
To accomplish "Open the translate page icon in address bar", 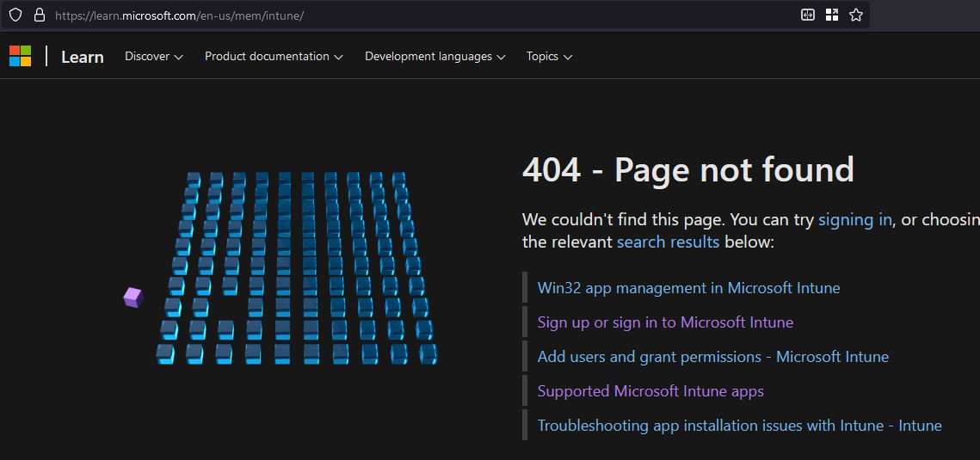I will pos(808,15).
